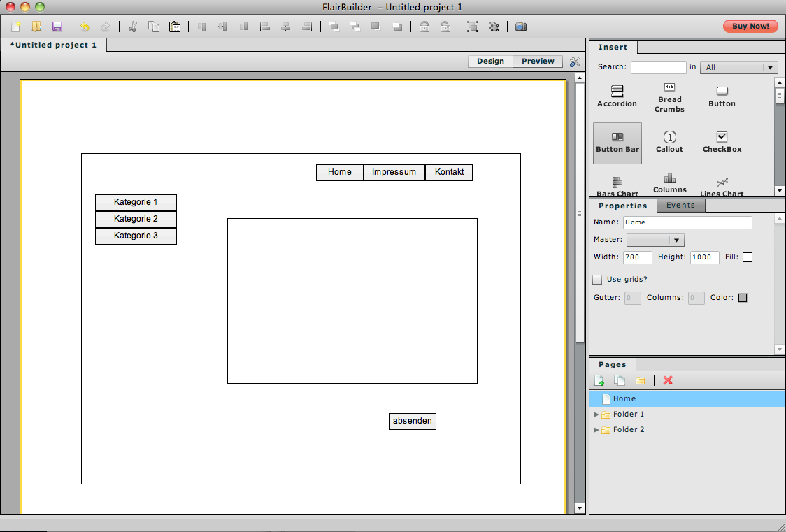Viewport: 786px width, 532px height.
Task: Click the Fill color swatch
Action: [x=748, y=257]
